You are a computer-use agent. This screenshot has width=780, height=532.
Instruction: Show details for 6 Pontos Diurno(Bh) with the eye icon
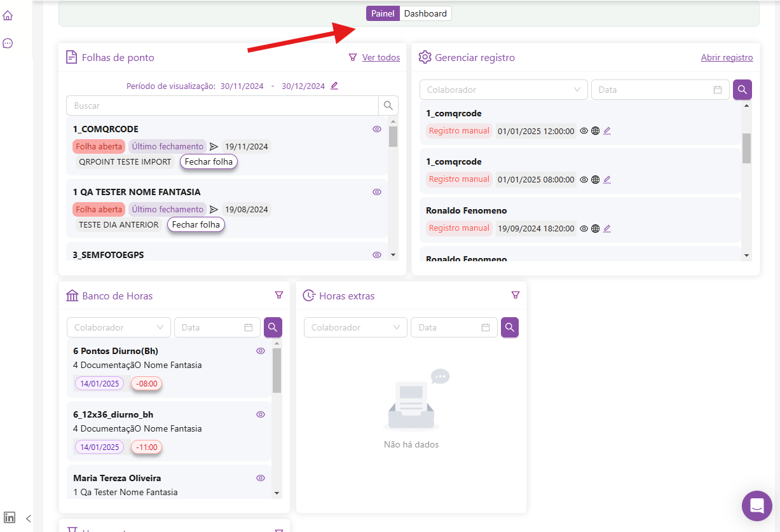click(260, 351)
